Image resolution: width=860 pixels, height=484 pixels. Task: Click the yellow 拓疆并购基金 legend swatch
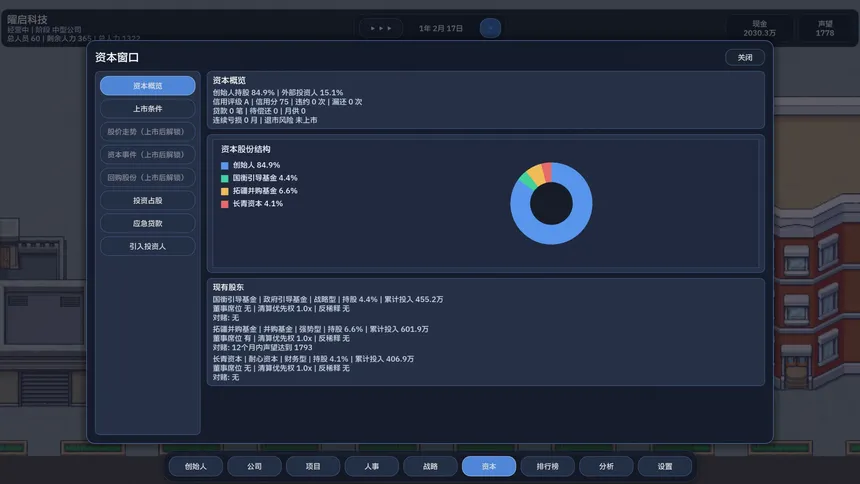tap(225, 191)
